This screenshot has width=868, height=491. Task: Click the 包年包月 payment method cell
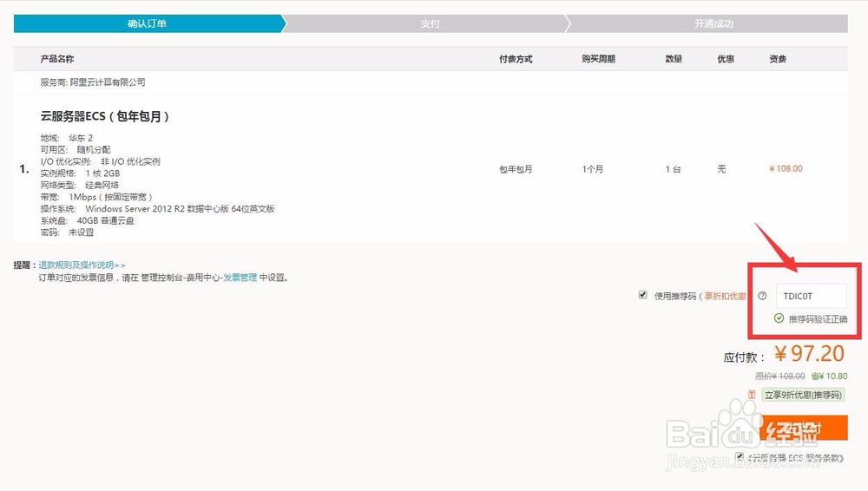516,169
